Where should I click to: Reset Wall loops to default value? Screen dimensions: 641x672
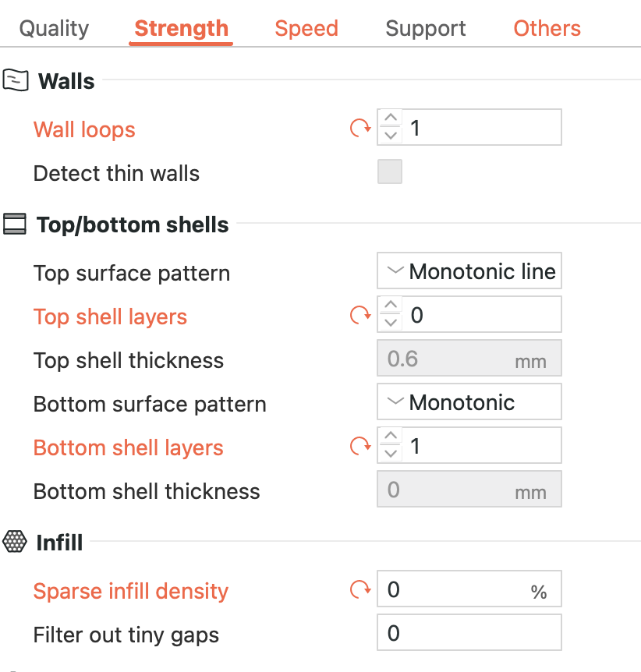359,128
